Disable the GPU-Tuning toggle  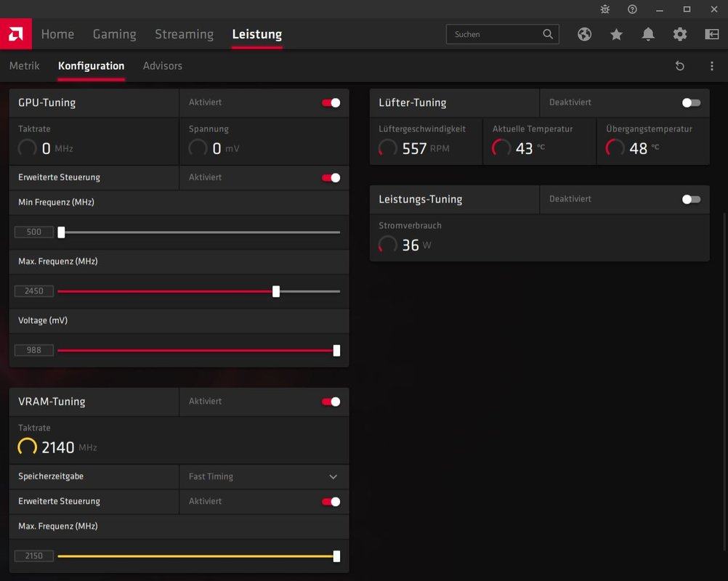331,102
